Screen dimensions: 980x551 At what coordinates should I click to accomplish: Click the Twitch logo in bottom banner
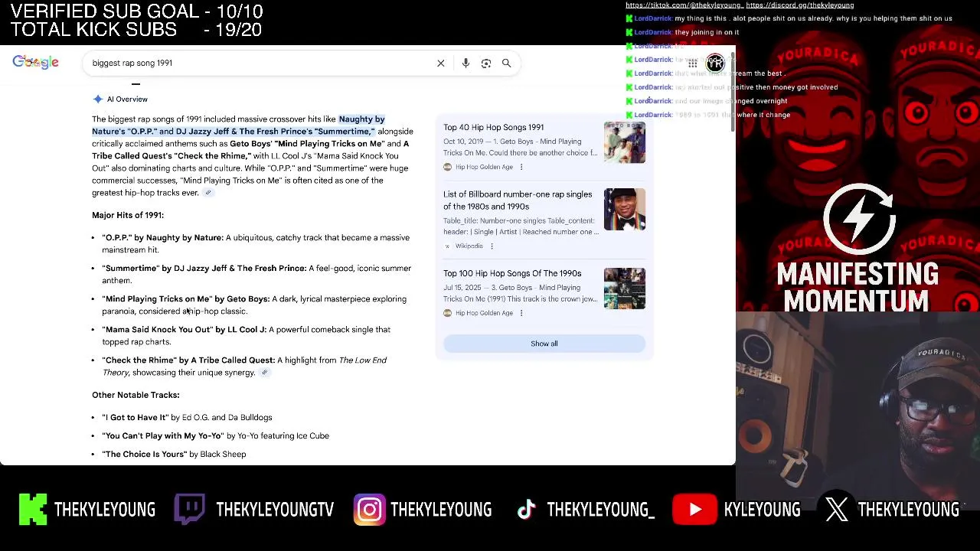pyautogui.click(x=189, y=510)
